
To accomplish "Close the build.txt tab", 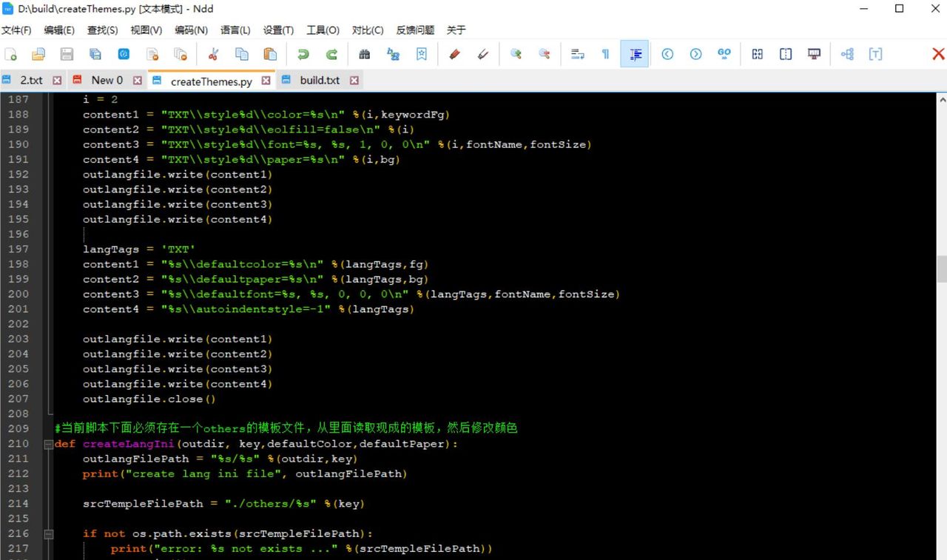I will 354,80.
